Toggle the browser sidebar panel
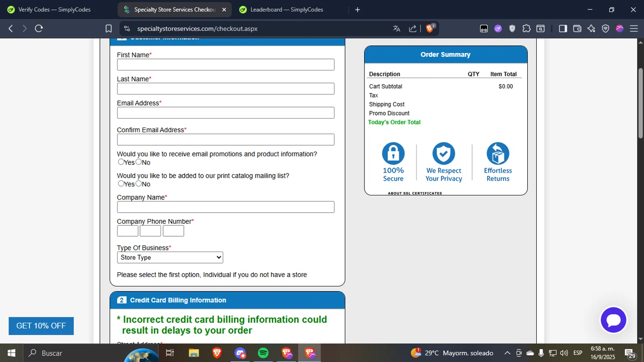The height and width of the screenshot is (362, 644). tap(563, 28)
